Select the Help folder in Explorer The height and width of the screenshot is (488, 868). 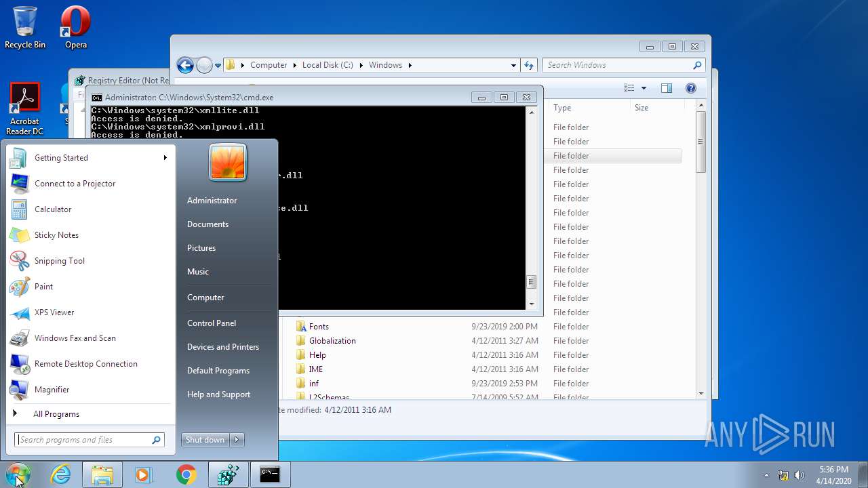click(x=317, y=355)
